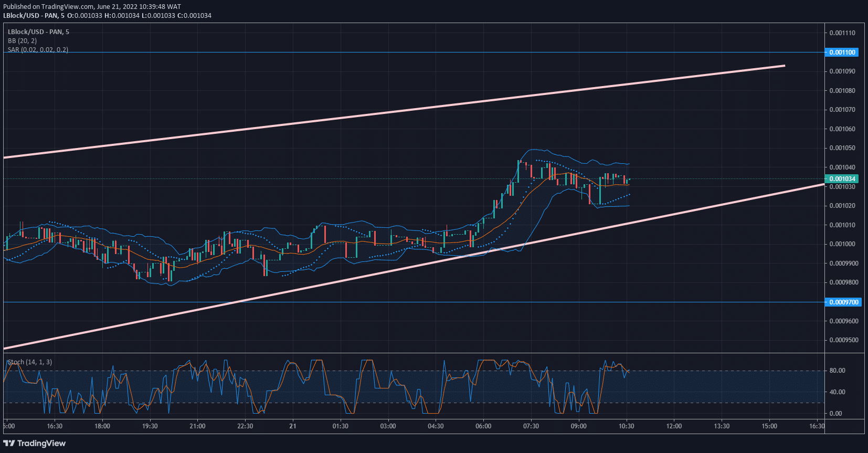Click the 0.001100 price level label
Image resolution: width=868 pixels, height=453 pixels.
(842, 52)
